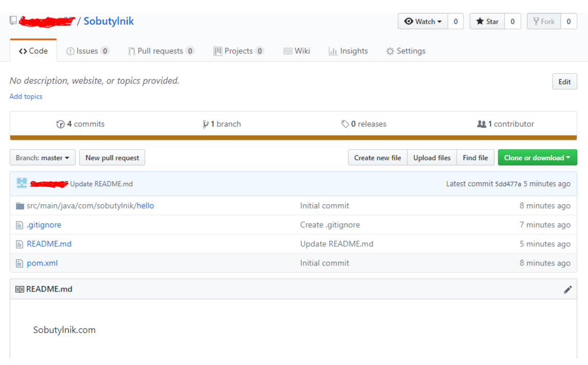This screenshot has height=365, width=588.
Task: Click the orange language bar
Action: 293,138
